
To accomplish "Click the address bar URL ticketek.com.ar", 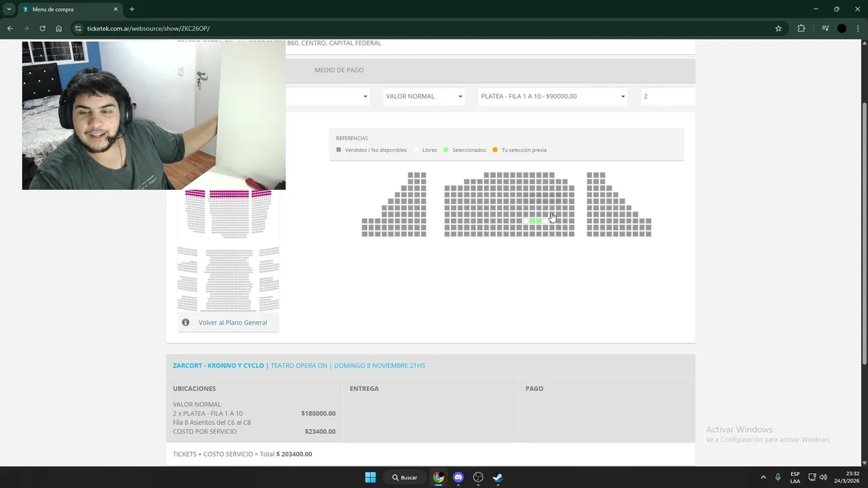I will tap(149, 28).
